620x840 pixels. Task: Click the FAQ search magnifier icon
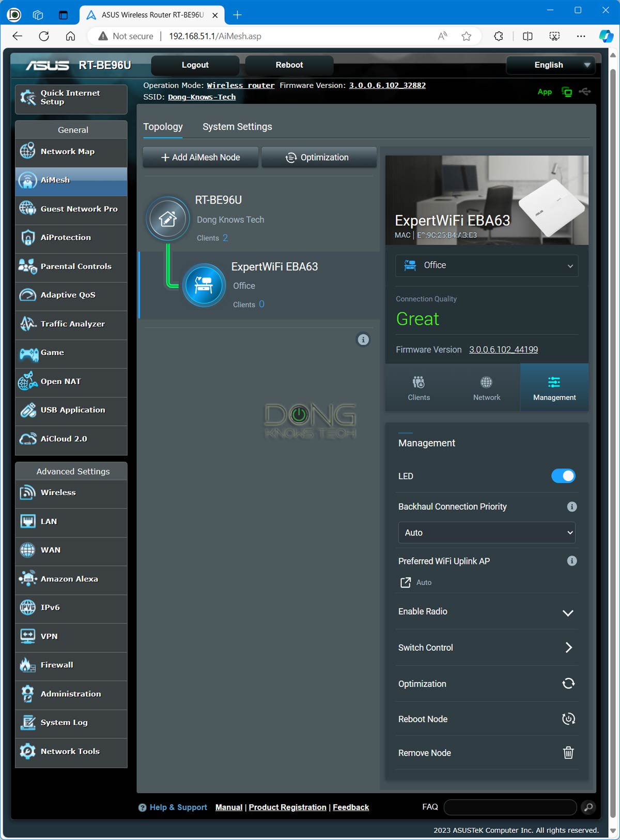588,807
